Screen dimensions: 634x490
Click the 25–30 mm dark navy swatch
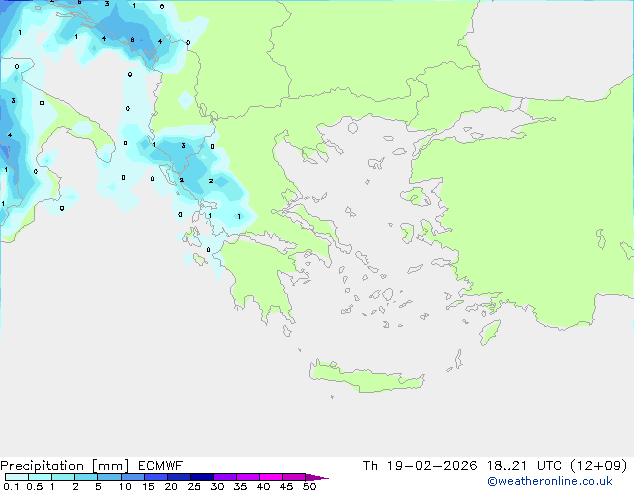pyautogui.click(x=201, y=477)
